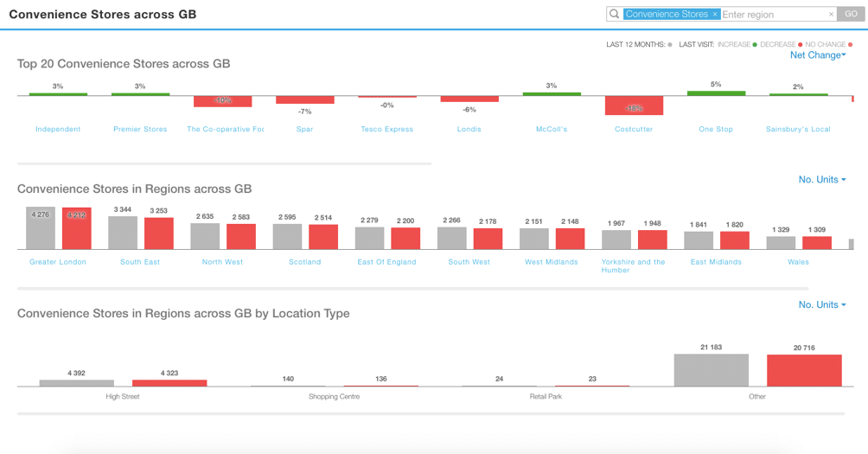Viewport: 868px width, 454px height.
Task: Open the Net Change dropdown
Action: (x=818, y=54)
